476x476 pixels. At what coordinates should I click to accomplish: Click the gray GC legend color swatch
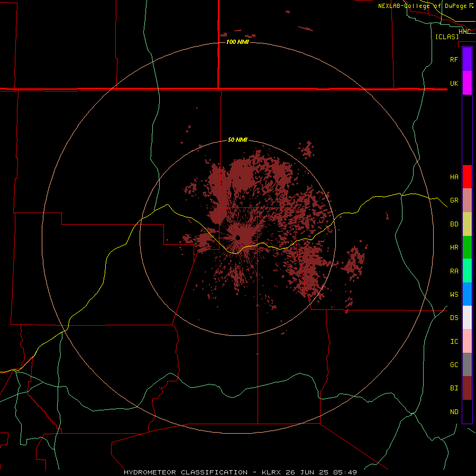point(467,364)
